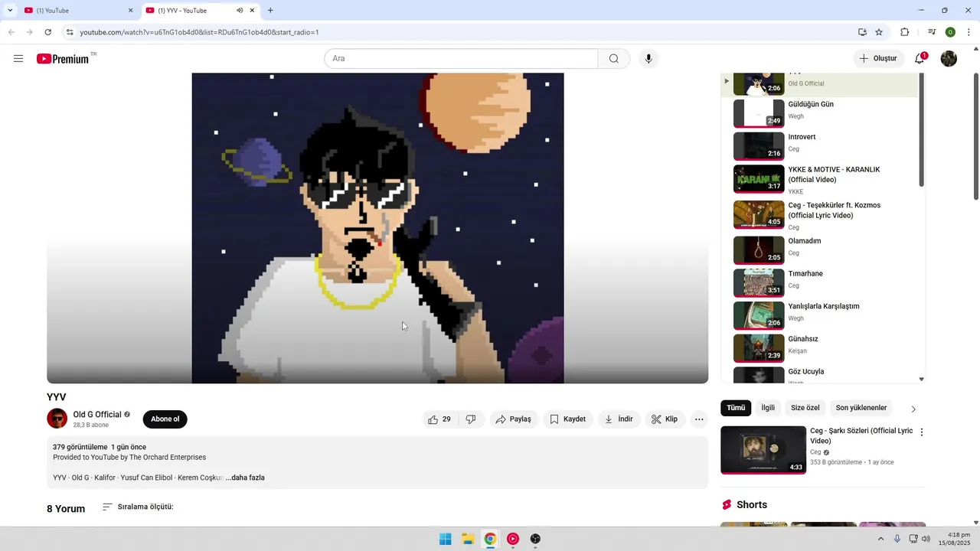980x551 pixels.
Task: Click the pixel-art video player
Action: (377, 228)
